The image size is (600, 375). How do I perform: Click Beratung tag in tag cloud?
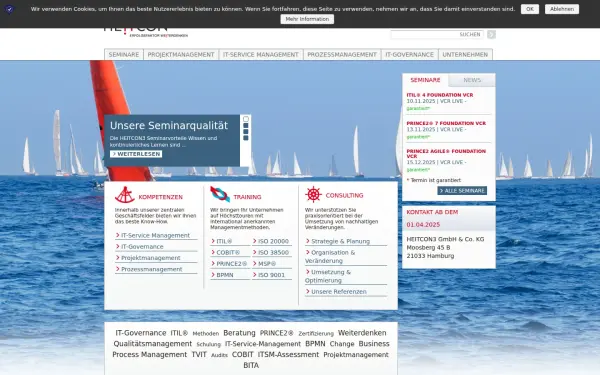(239, 333)
